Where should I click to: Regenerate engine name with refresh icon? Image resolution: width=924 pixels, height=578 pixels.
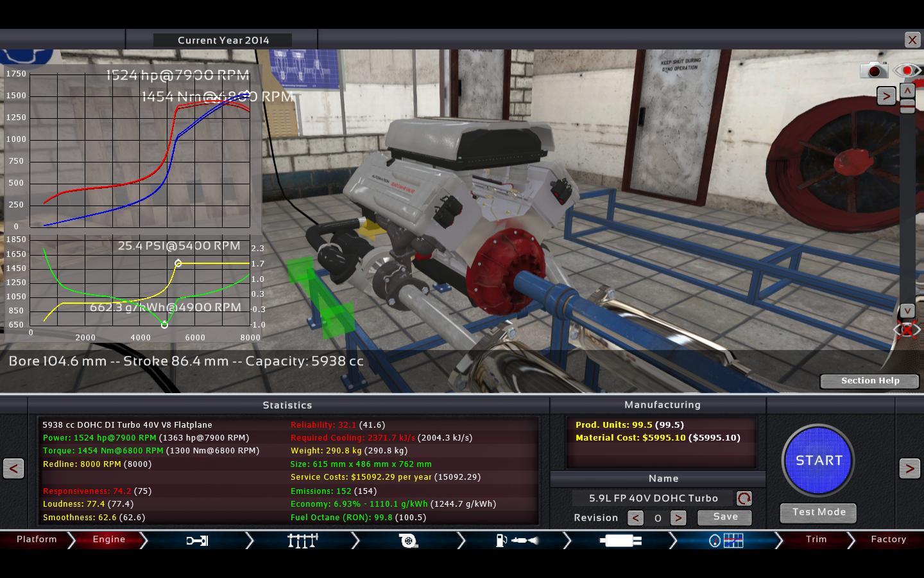point(744,498)
